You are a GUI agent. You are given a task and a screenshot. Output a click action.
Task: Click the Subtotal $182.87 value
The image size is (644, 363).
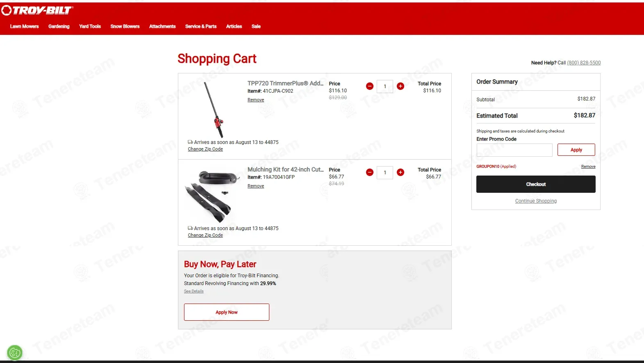(587, 99)
